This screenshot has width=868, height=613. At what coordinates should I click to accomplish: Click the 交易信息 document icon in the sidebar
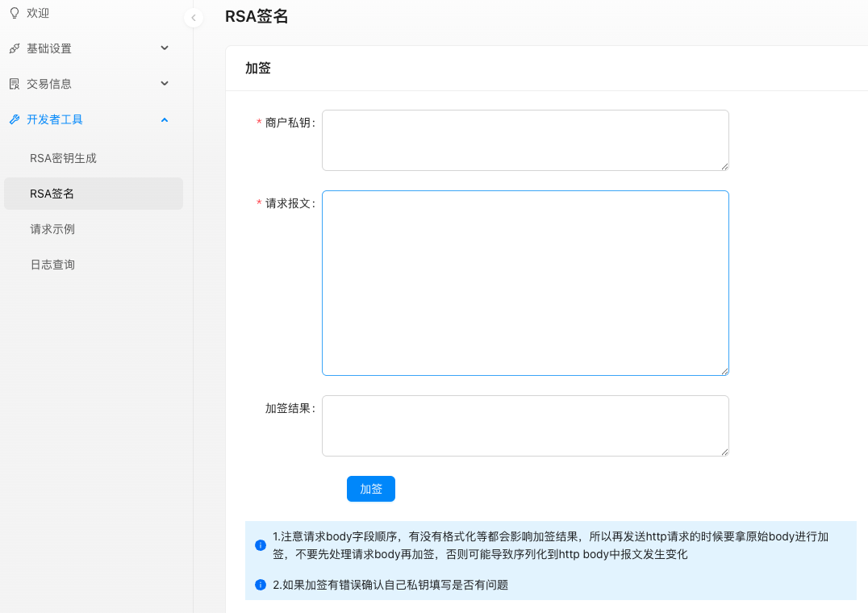point(14,84)
